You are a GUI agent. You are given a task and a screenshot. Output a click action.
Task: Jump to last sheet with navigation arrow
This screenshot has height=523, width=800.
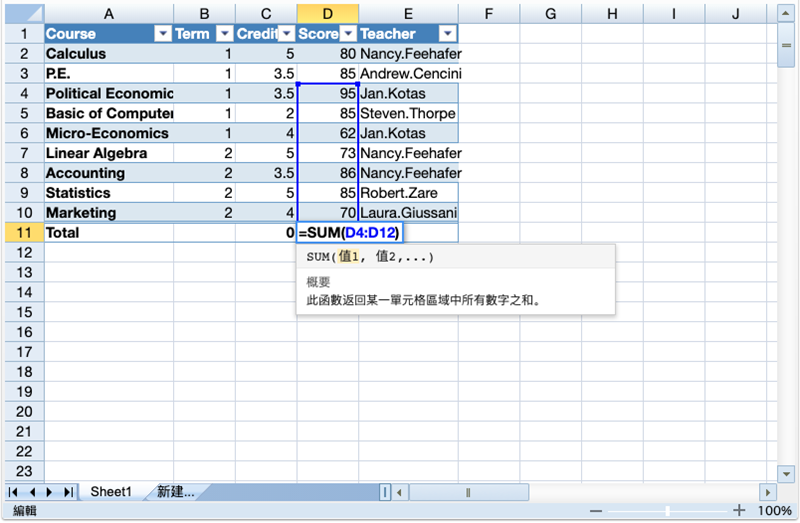pyautogui.click(x=68, y=492)
